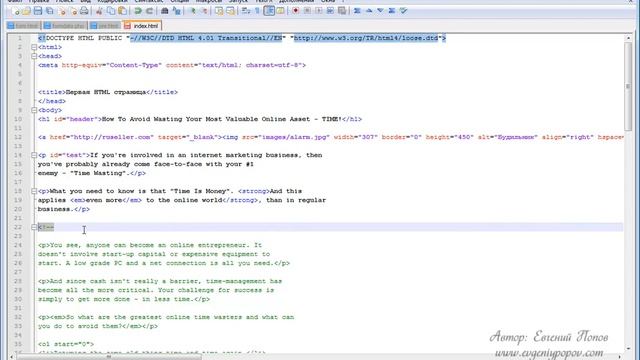Paste from clipboard using paste icon

(122, 11)
